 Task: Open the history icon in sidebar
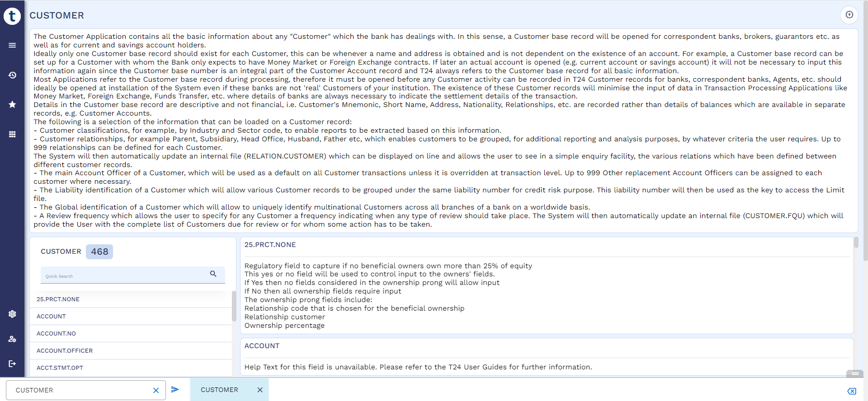(x=12, y=75)
